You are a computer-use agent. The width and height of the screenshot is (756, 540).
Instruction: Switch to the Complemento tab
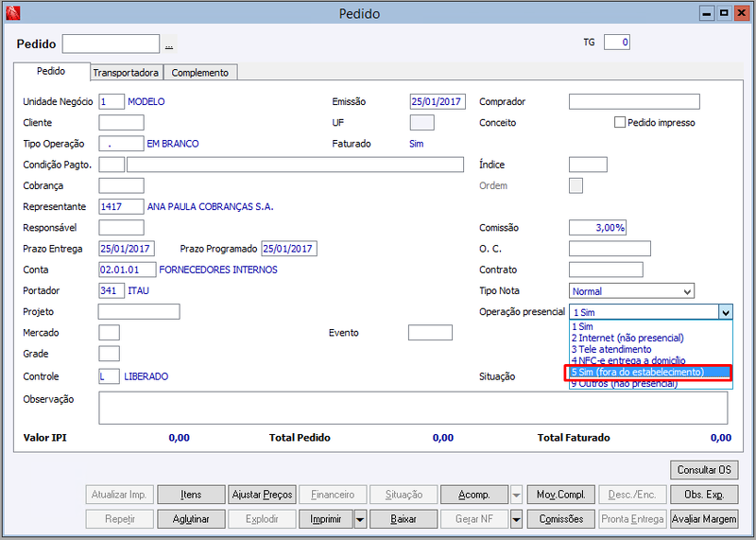click(x=200, y=73)
